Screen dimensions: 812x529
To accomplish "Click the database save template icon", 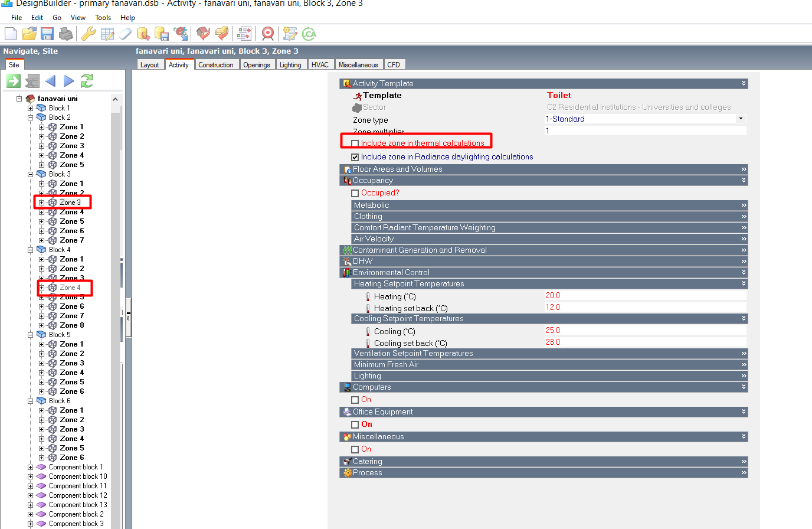I will tap(162, 34).
